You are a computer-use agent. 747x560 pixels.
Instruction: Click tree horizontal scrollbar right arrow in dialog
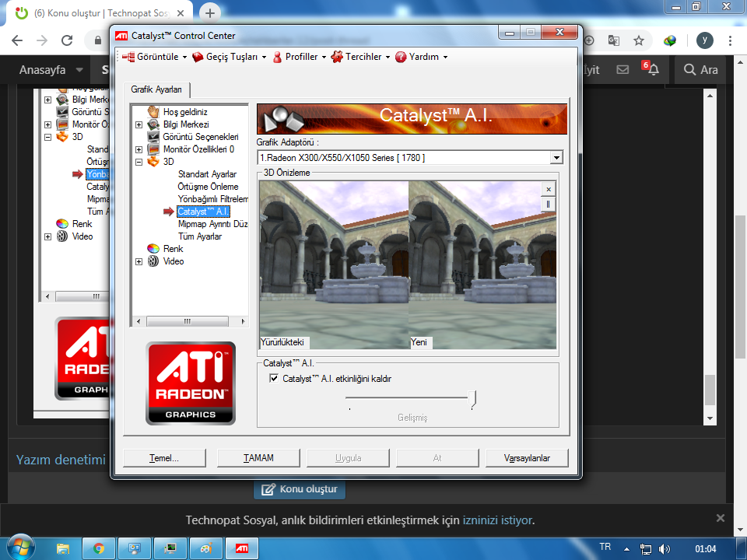[243, 321]
